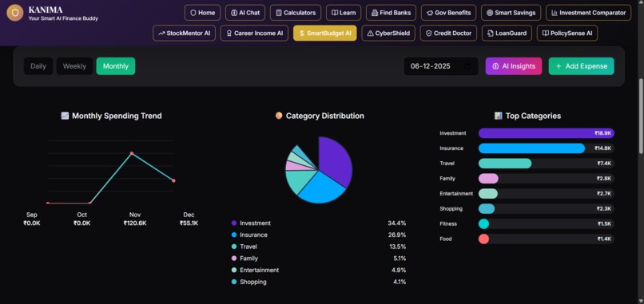Open Smart Savings page
This screenshot has height=304, width=644.
point(511,13)
